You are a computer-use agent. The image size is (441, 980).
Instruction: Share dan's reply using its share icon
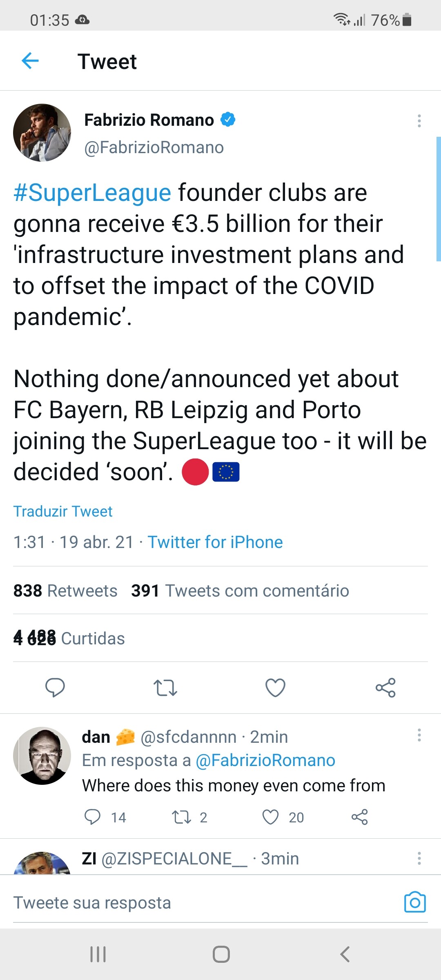point(360,817)
